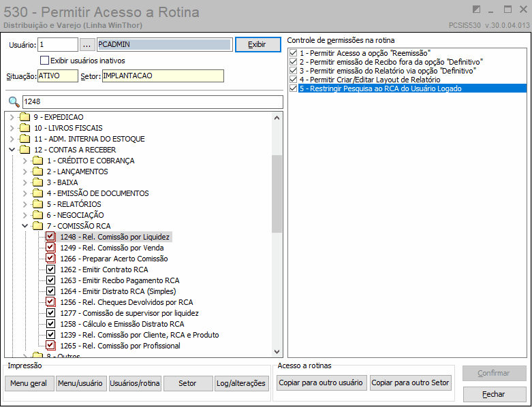Click the 1 - CRÉDITO E COBRANÇA folder icon

click(x=37, y=161)
